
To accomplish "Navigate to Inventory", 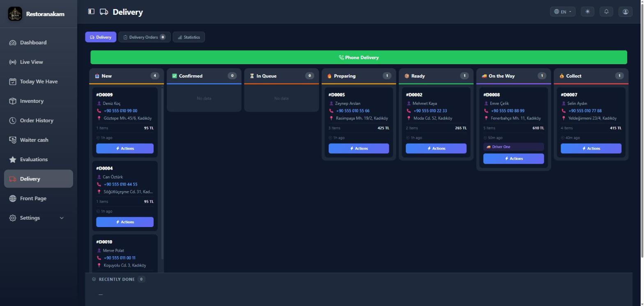I will coord(39,101).
